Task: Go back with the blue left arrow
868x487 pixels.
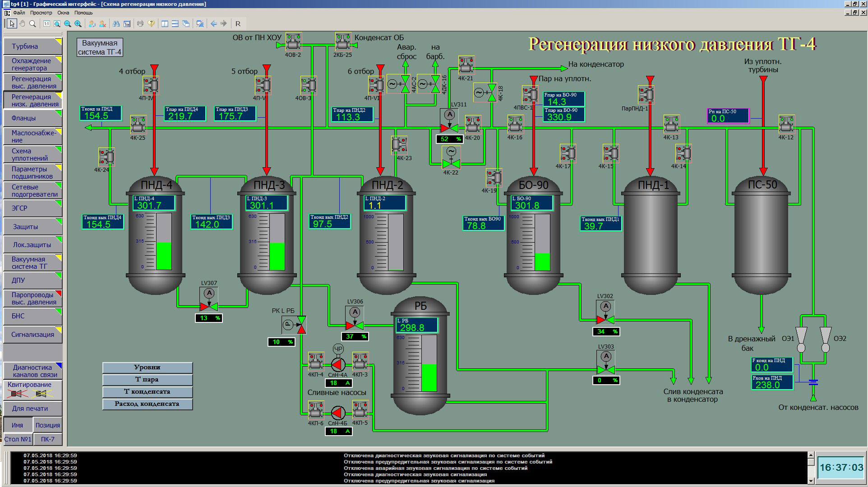Action: (x=213, y=24)
